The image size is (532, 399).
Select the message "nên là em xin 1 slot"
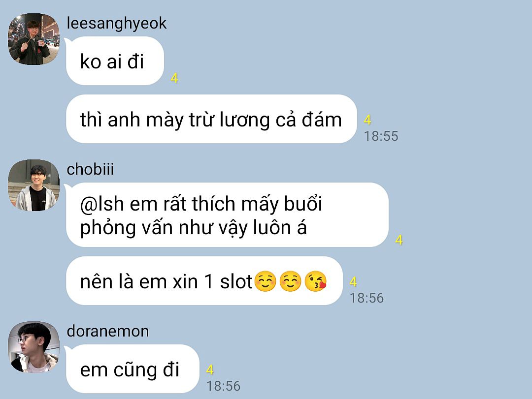[x=204, y=281]
